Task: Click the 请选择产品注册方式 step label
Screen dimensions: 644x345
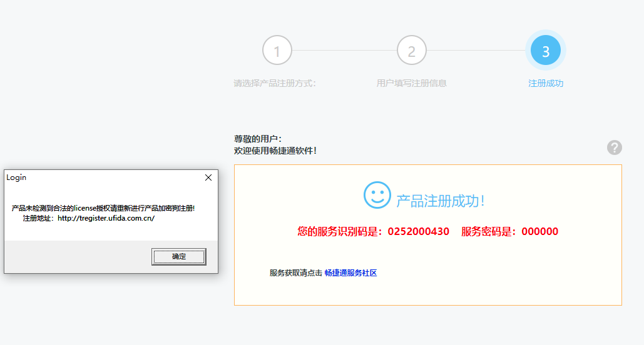Action: tap(275, 83)
